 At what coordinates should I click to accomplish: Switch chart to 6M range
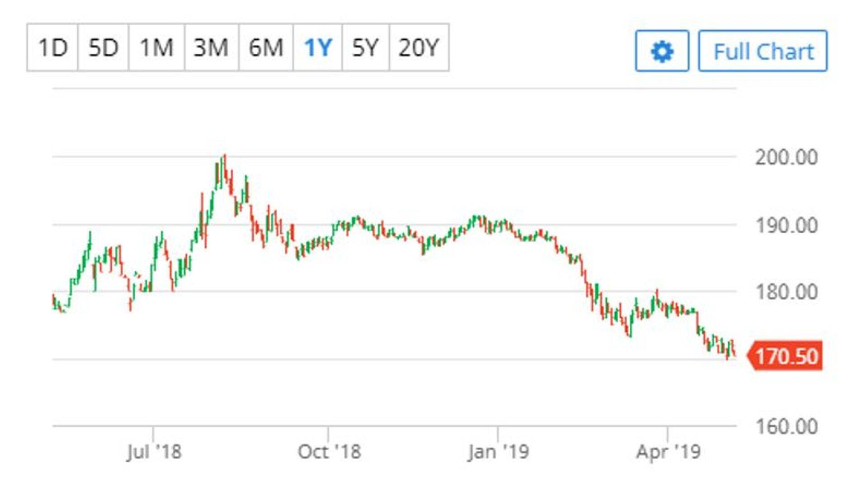coord(266,47)
